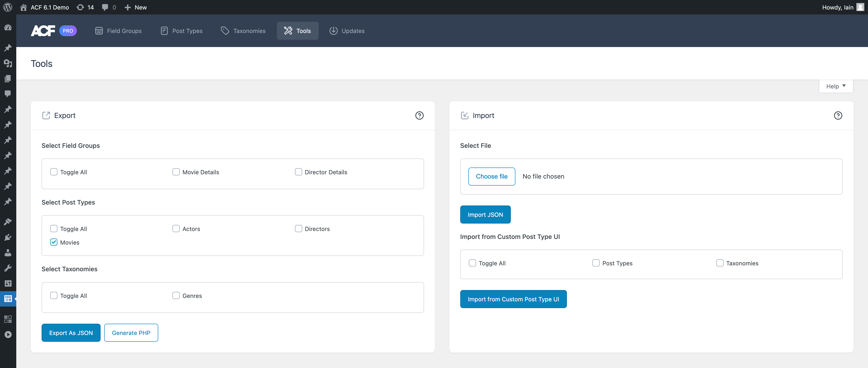Click the Choose file button
868x368 pixels.
[492, 176]
